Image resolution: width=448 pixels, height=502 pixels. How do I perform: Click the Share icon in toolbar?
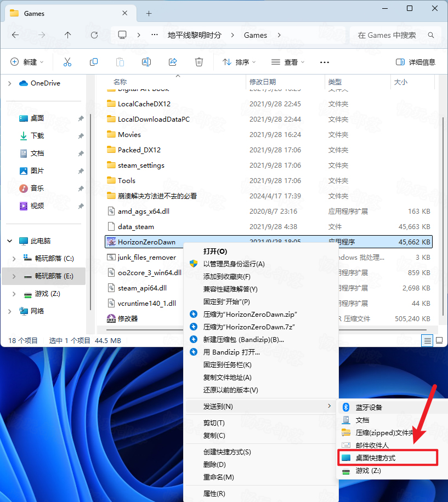[x=173, y=62]
